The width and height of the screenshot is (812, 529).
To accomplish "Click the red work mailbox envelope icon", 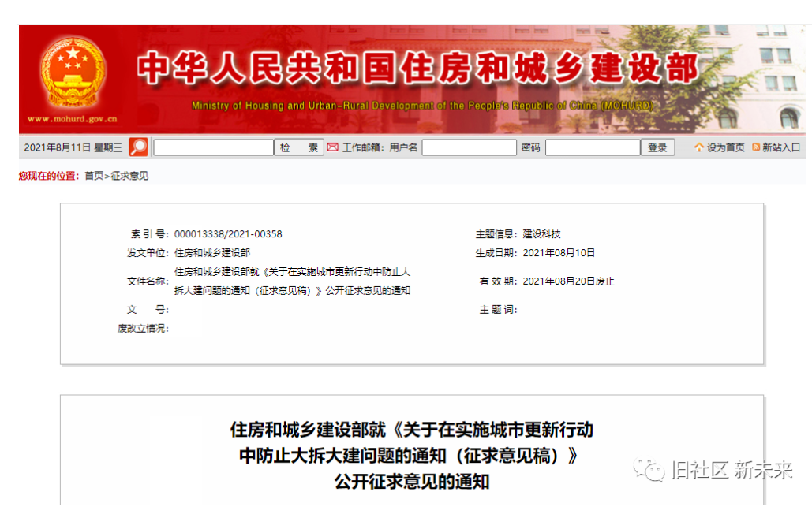I will (333, 147).
